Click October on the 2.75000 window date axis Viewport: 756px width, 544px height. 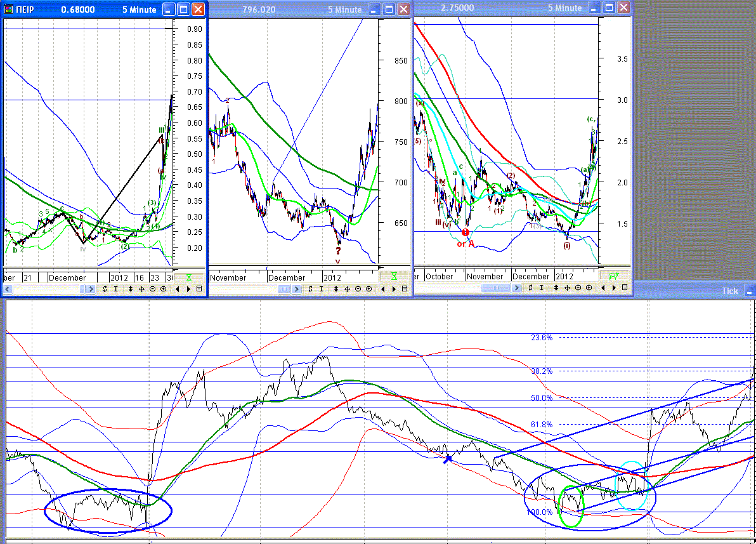click(x=440, y=276)
